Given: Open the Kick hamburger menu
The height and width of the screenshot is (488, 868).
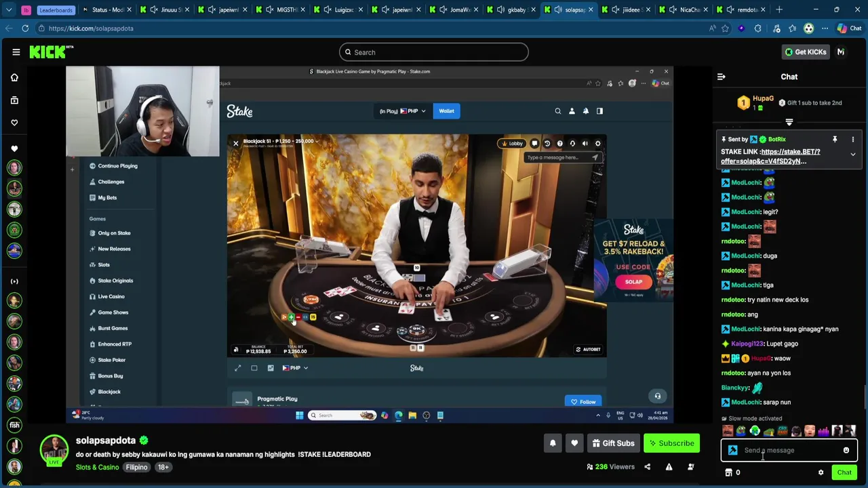Looking at the screenshot, I should click(x=16, y=52).
